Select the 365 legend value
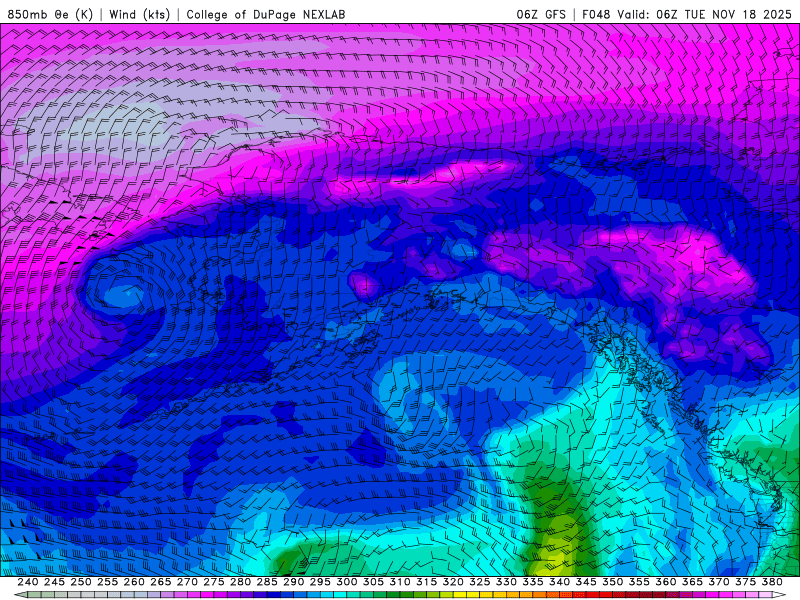This screenshot has width=800, height=600. click(x=692, y=582)
